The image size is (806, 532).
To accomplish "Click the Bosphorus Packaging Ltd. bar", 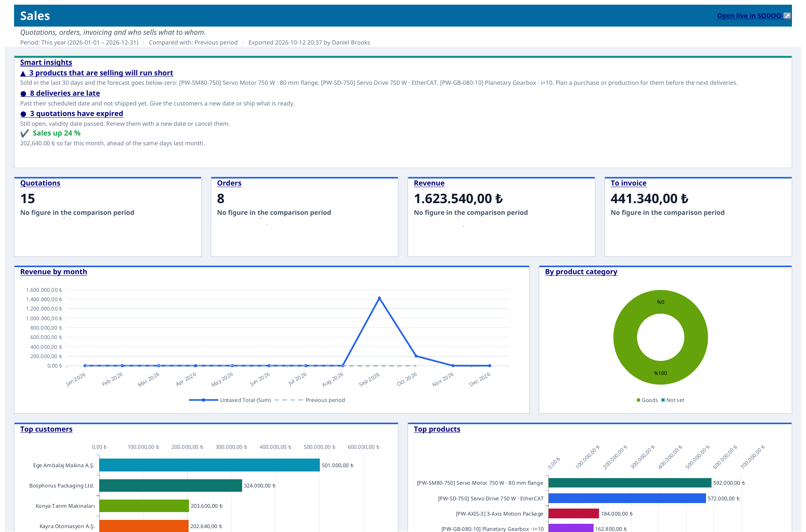I will (171, 486).
